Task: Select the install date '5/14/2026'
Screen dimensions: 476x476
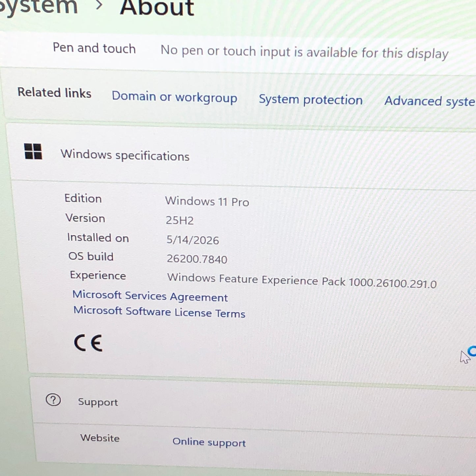Action: pyautogui.click(x=193, y=240)
